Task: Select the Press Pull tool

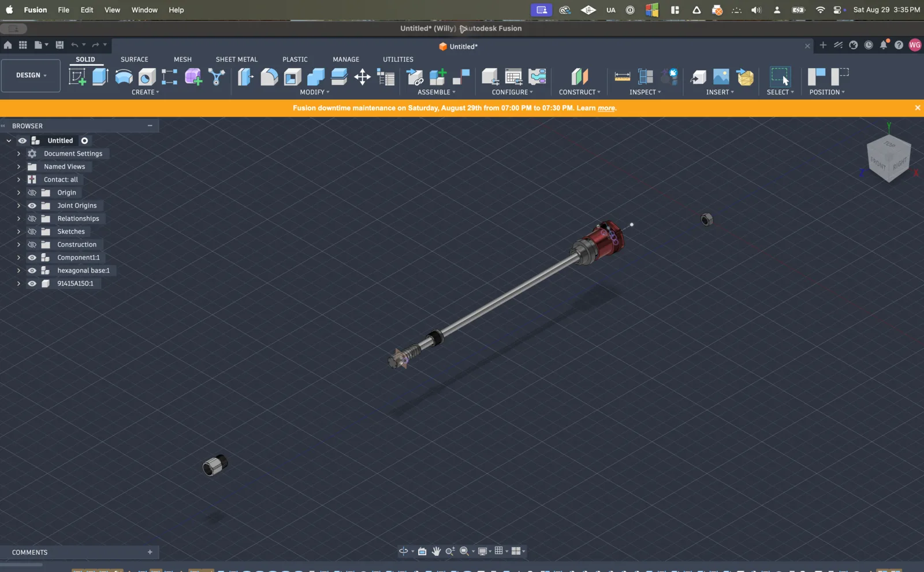Action: click(x=245, y=77)
